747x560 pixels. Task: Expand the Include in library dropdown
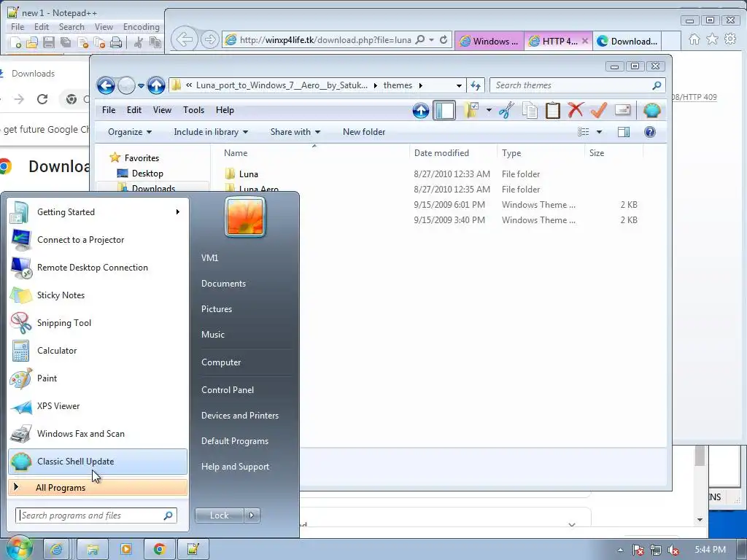coord(211,132)
